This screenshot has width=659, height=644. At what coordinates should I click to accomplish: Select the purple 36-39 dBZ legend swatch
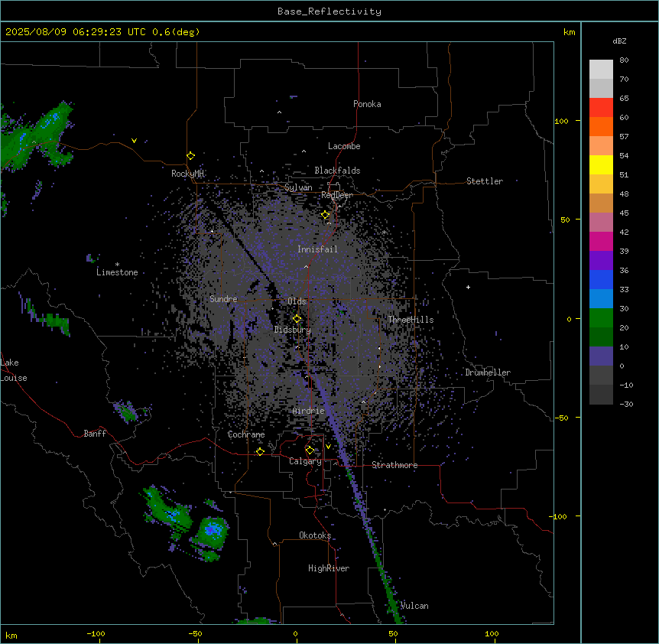click(x=601, y=261)
